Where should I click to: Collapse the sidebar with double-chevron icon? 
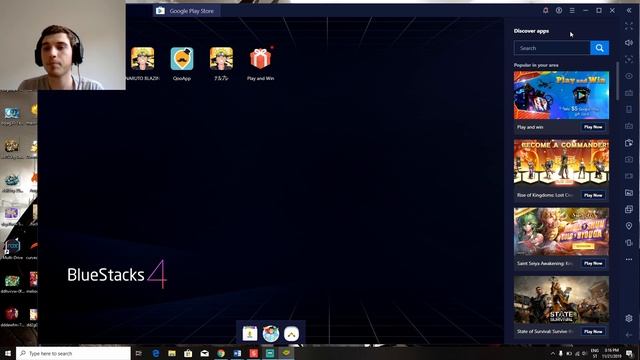[629, 11]
